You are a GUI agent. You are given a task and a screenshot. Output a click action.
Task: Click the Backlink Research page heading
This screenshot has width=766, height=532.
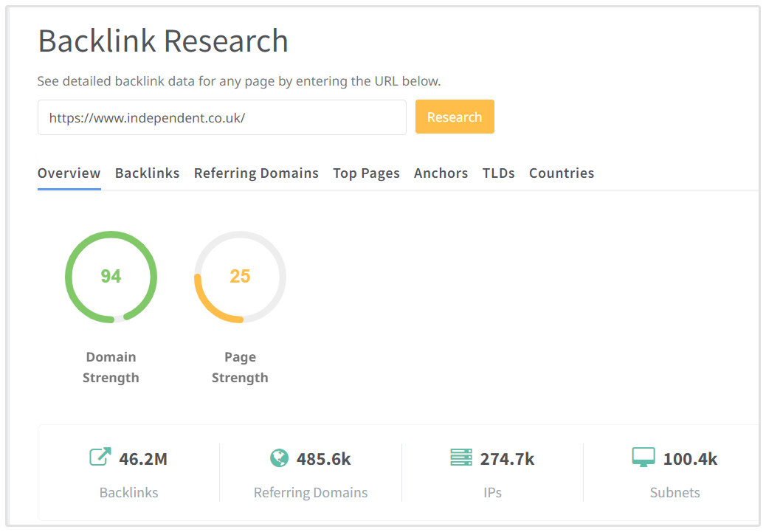point(163,41)
